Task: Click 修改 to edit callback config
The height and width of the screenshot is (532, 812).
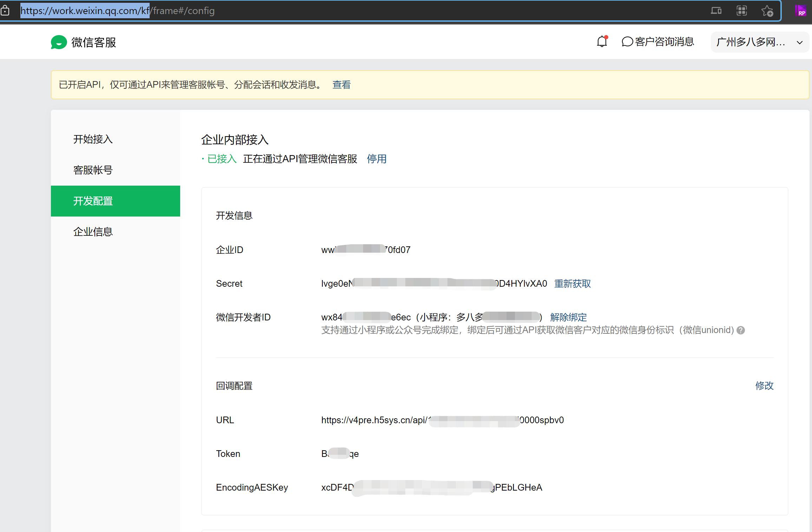Action: 764,386
